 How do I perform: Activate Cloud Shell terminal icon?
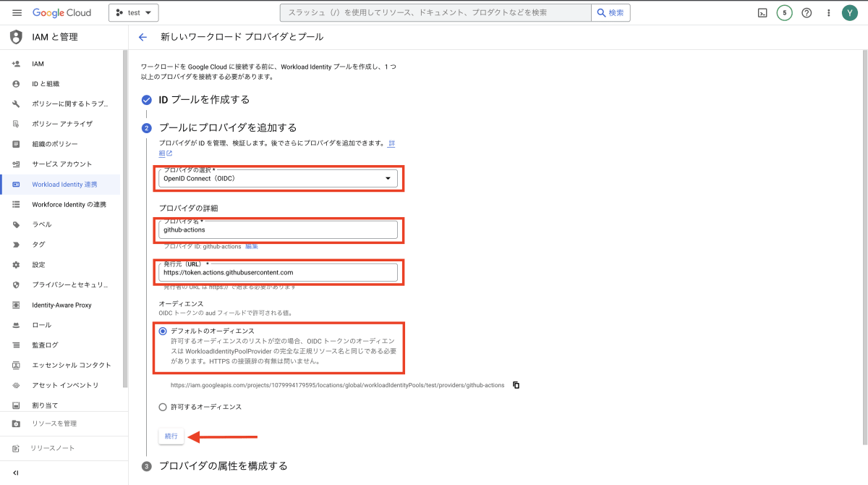(x=762, y=13)
